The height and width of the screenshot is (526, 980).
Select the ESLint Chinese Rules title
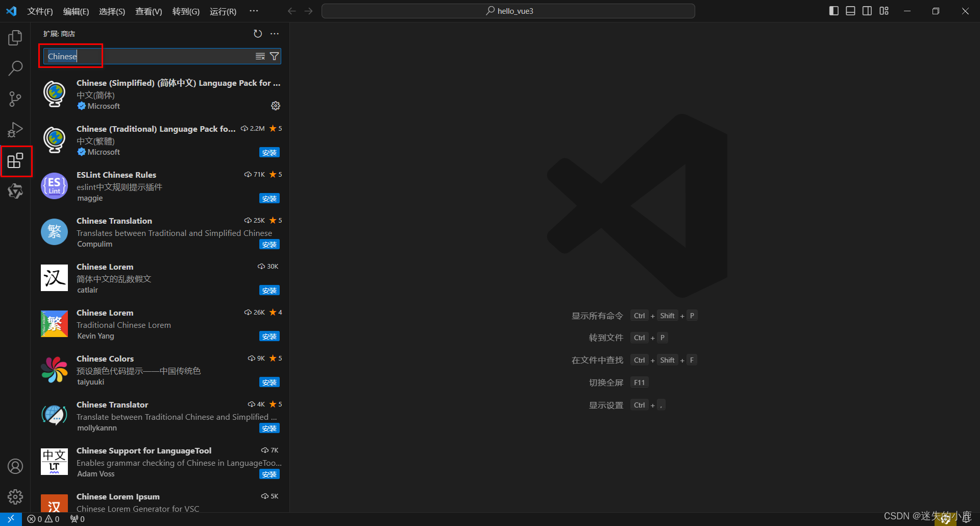[x=116, y=175]
